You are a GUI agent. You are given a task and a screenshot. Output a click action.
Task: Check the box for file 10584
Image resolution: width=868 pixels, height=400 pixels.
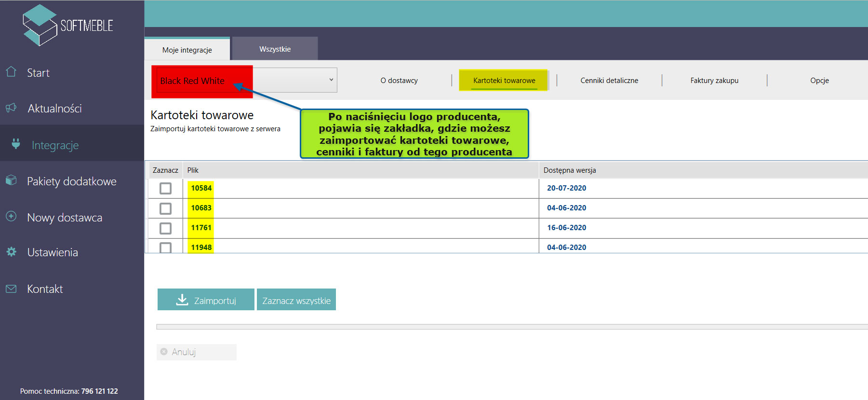pos(165,188)
